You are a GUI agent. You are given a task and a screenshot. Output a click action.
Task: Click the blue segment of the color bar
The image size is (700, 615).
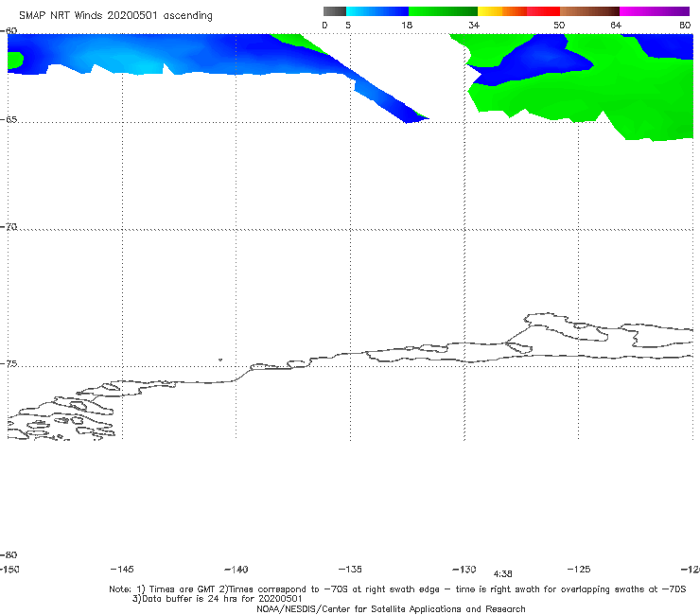[x=377, y=11]
